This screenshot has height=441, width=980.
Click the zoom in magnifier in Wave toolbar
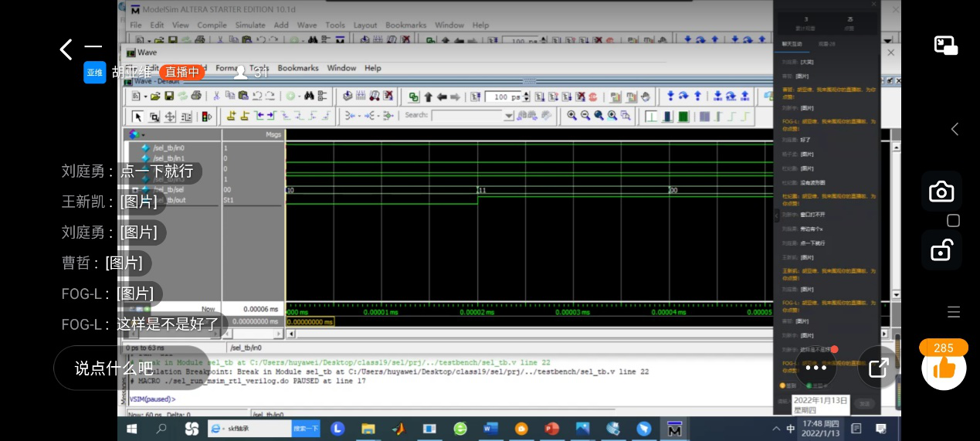572,116
